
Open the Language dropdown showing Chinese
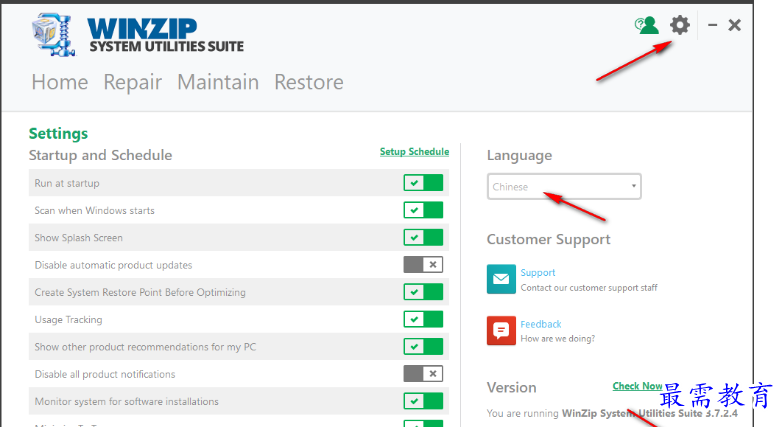pyautogui.click(x=564, y=186)
